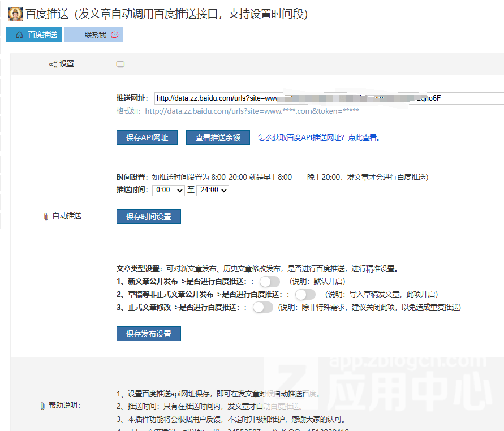Click the format example URL hint text
504x431 pixels.
238,111
